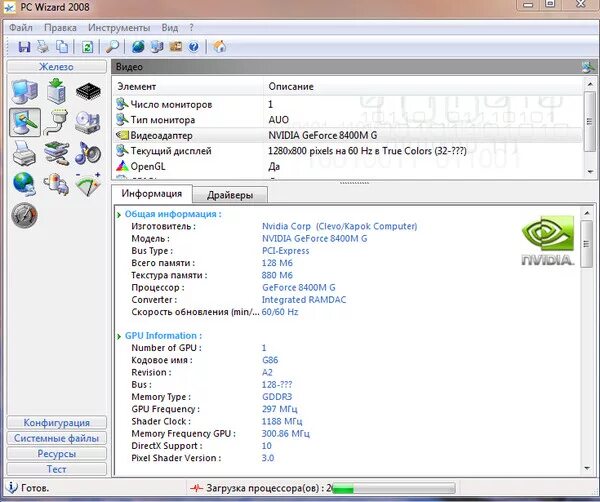The height and width of the screenshot is (502, 600).
Task: Open the Network globe icon in sidebar
Action: 24,184
